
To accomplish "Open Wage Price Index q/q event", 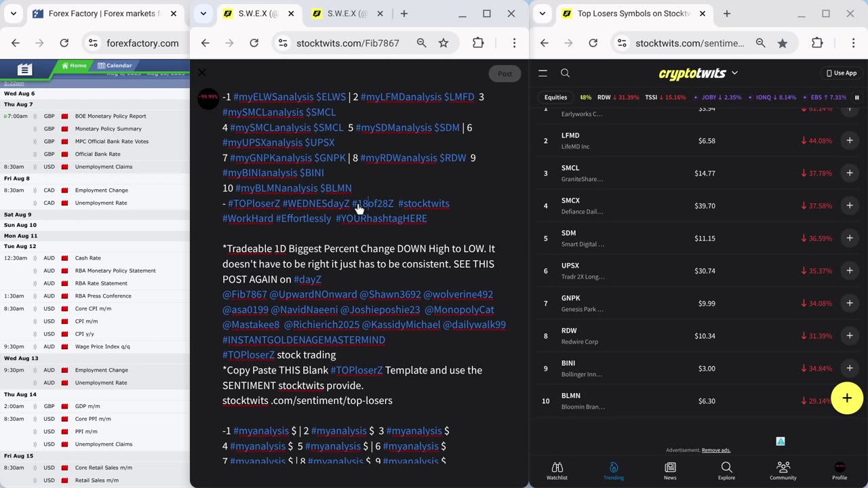I will click(102, 346).
